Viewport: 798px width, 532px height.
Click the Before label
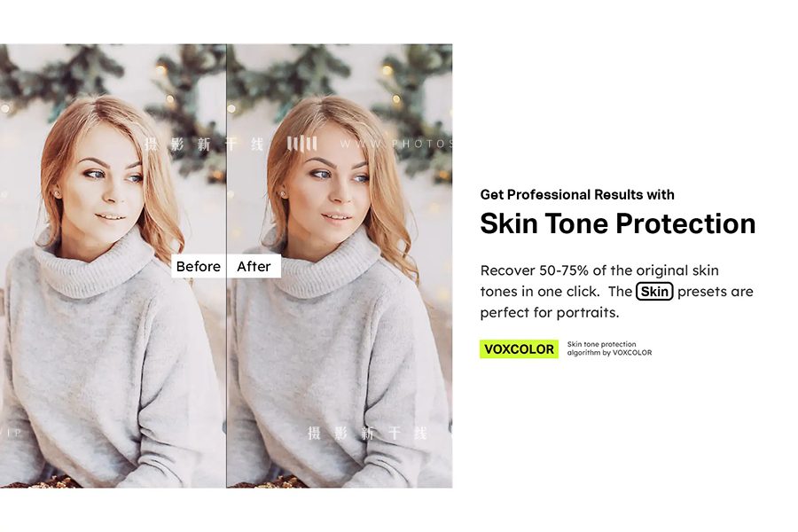[x=199, y=266]
